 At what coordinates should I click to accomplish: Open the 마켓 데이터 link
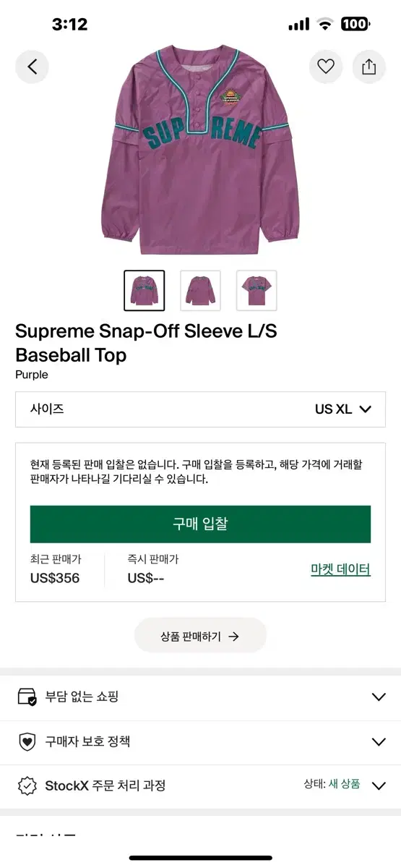(x=341, y=569)
